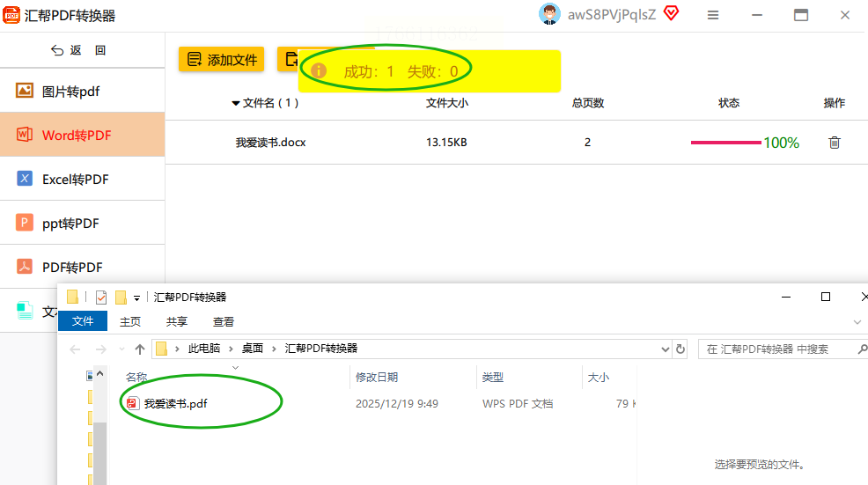
Task: Click the WPS PDF 文档 type cell
Action: 518,404
